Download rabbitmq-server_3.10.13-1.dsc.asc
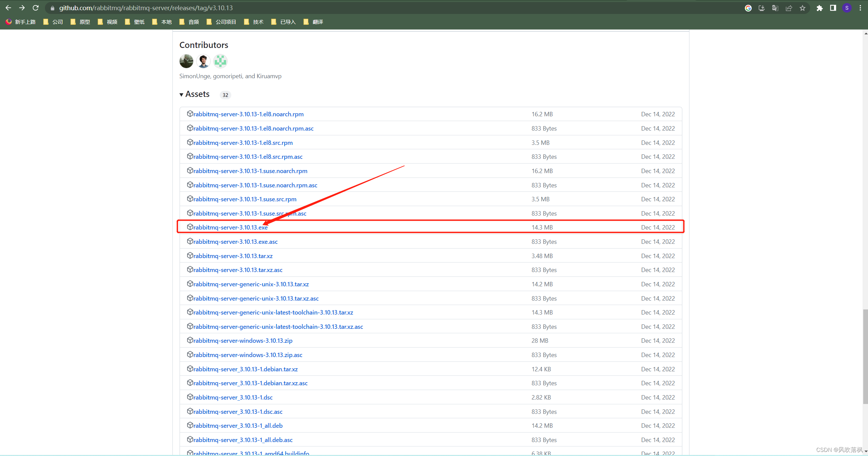 pyautogui.click(x=238, y=412)
